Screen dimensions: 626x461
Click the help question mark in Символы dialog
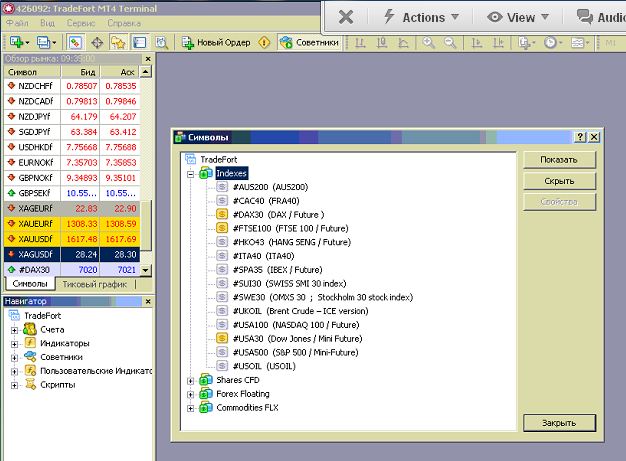[x=580, y=137]
